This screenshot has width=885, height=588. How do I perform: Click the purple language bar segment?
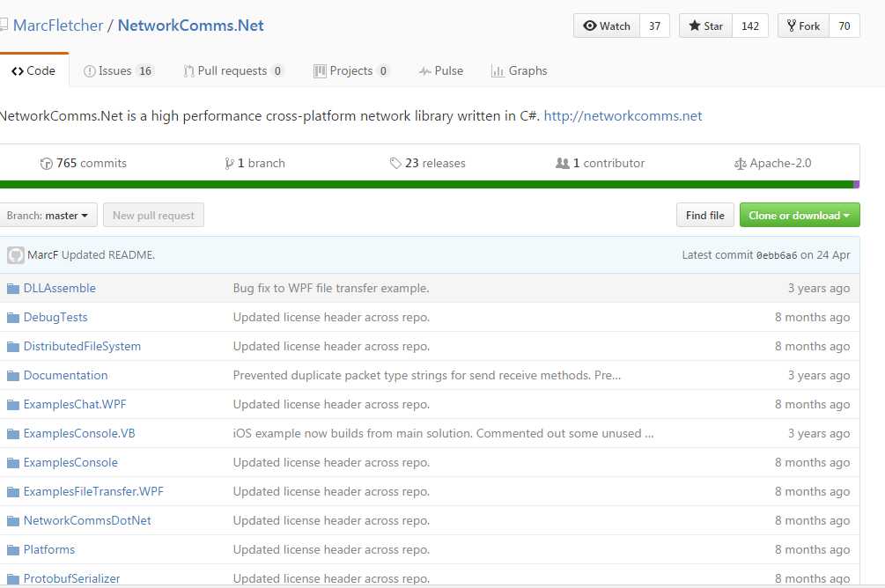856,185
